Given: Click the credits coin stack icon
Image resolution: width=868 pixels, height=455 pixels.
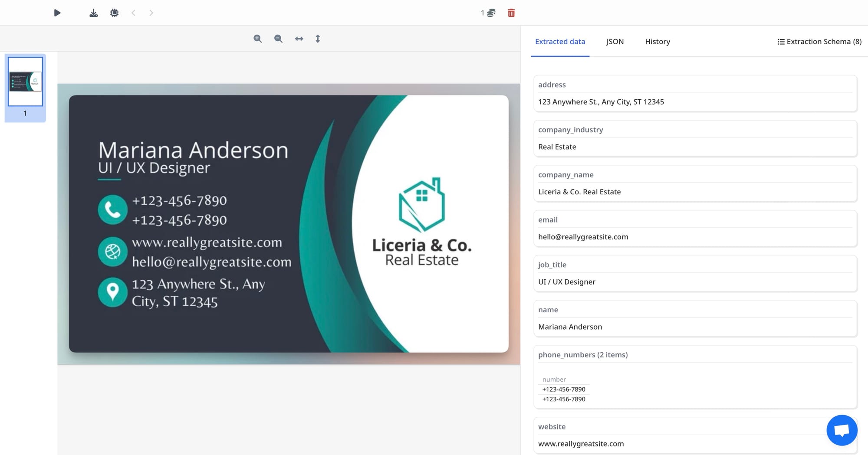Looking at the screenshot, I should pyautogui.click(x=491, y=13).
